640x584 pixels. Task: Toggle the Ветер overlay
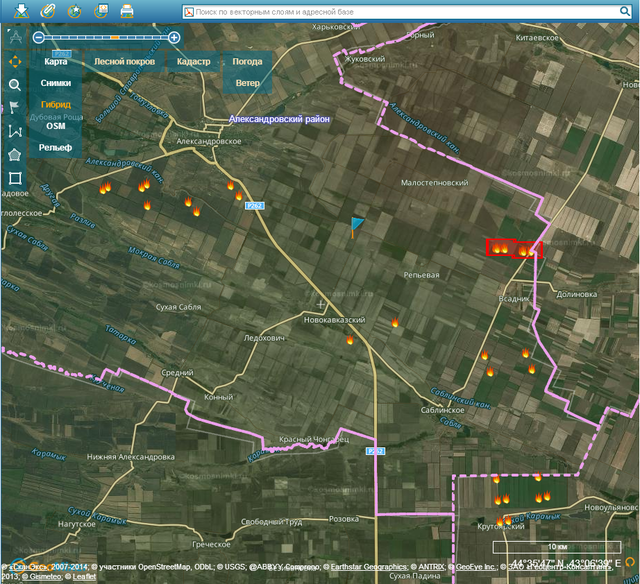[247, 83]
